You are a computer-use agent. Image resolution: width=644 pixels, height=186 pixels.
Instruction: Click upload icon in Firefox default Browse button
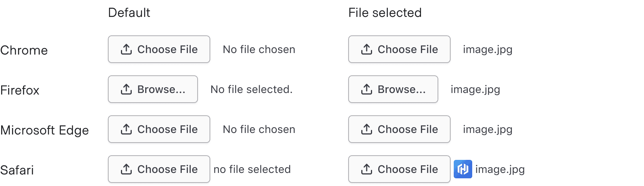tap(126, 89)
